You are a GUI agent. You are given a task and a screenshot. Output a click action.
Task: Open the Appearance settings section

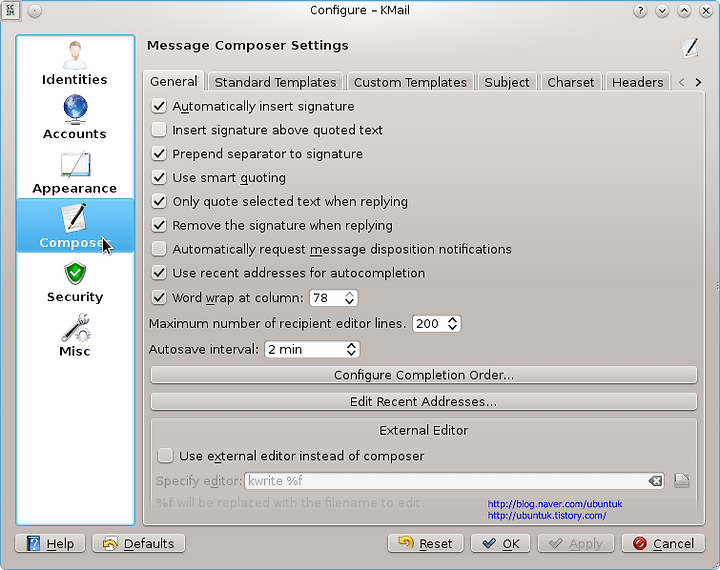(75, 172)
